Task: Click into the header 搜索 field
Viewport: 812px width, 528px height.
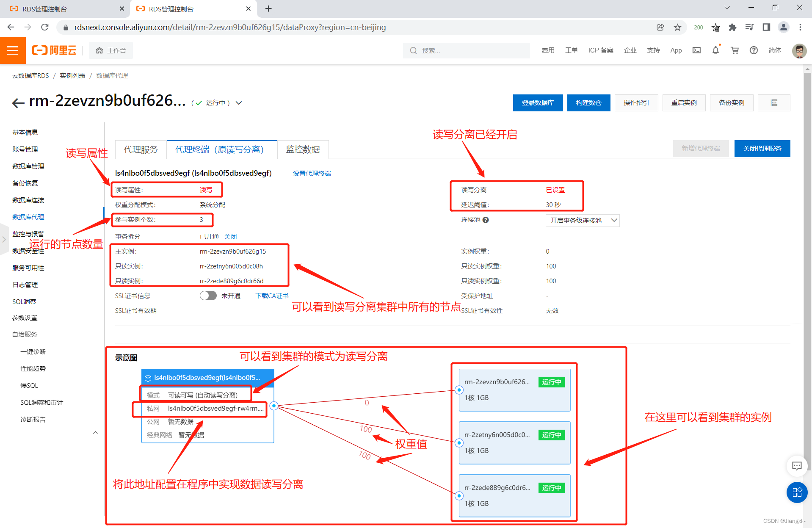Action: coord(467,50)
